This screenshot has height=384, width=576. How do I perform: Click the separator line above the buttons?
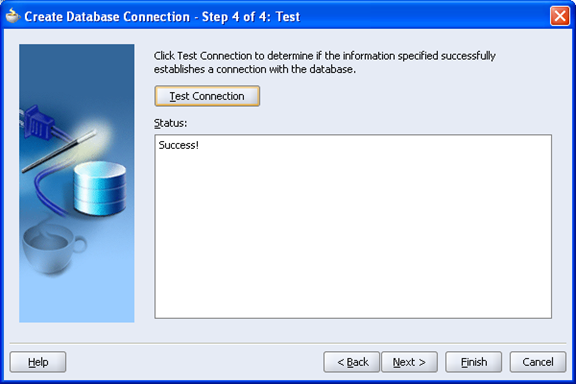click(288, 344)
